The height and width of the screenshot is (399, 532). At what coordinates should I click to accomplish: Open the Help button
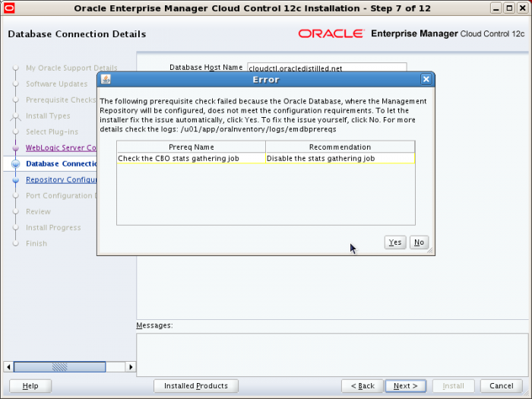(30, 386)
